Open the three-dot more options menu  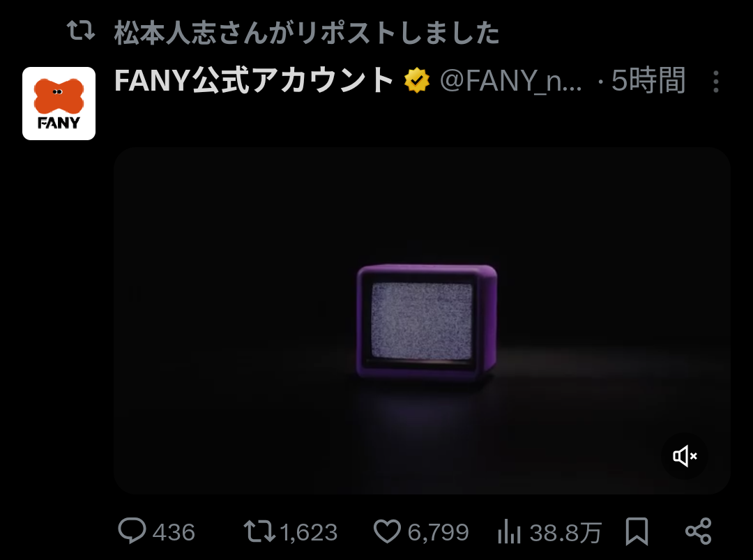(x=716, y=82)
